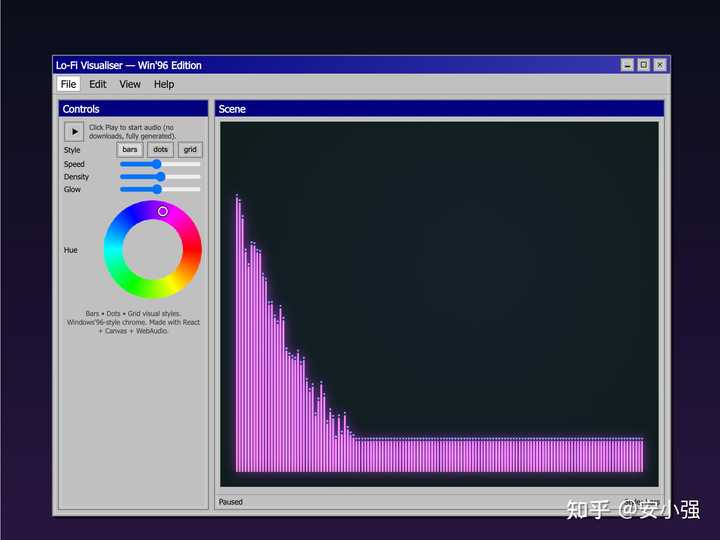Open the Help menu

click(x=164, y=85)
